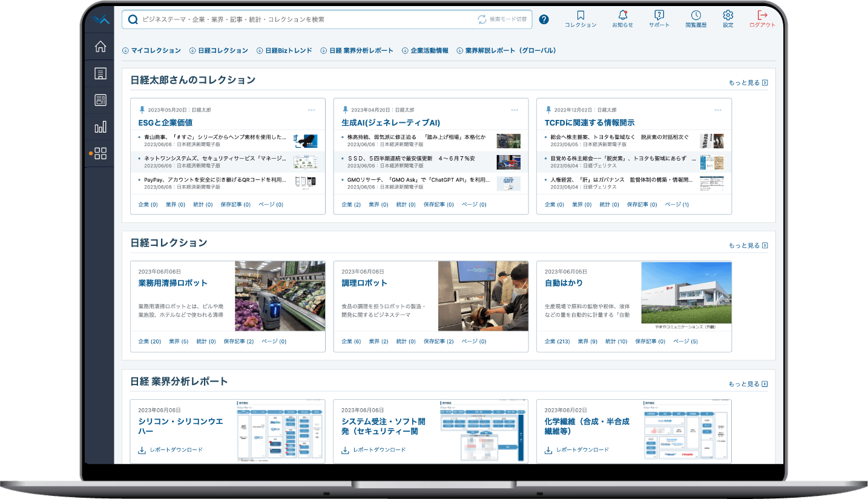This screenshot has width=868, height=499.
Task: Jump to 企業活動情報 anchor
Action: point(425,50)
